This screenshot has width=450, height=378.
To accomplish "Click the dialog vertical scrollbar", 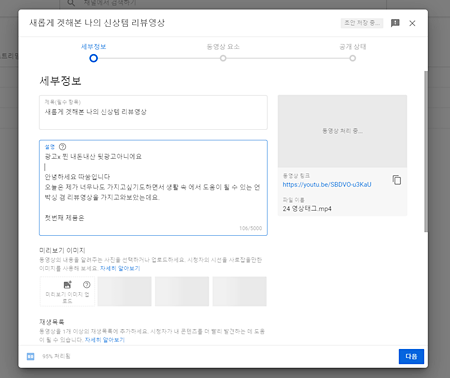I will [426, 151].
